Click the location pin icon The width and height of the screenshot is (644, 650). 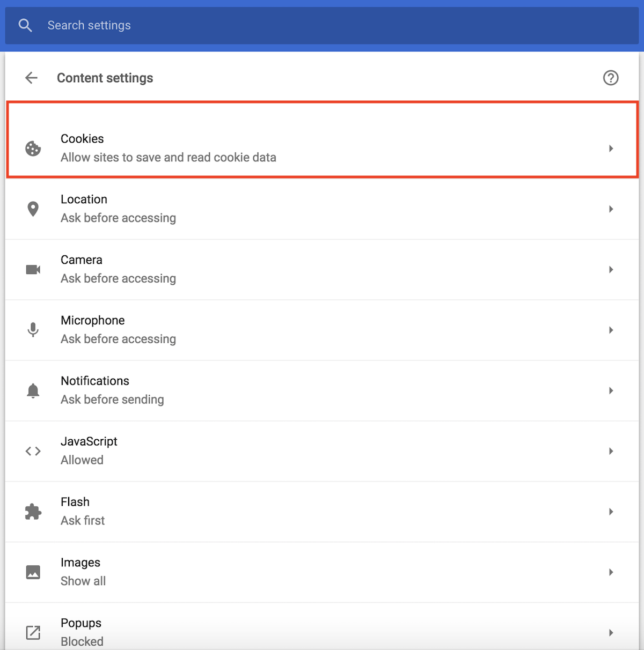coord(33,209)
